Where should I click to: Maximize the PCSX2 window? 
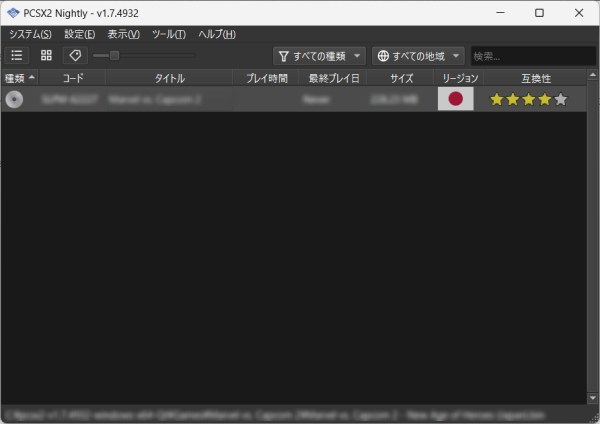pyautogui.click(x=539, y=13)
